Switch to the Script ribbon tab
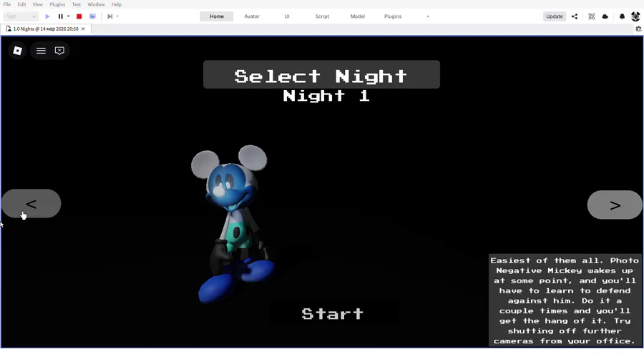The height and width of the screenshot is (362, 644). click(x=322, y=16)
